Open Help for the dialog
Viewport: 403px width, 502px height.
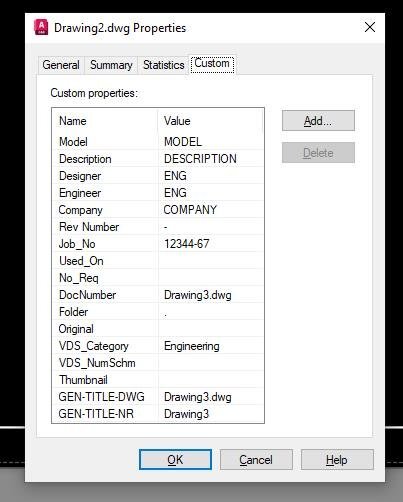(x=337, y=460)
